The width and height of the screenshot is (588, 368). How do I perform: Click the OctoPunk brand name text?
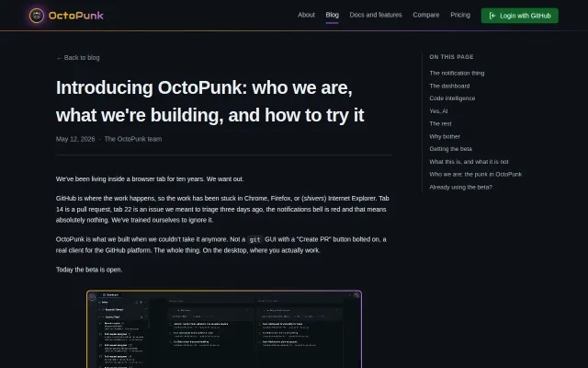[x=76, y=16]
